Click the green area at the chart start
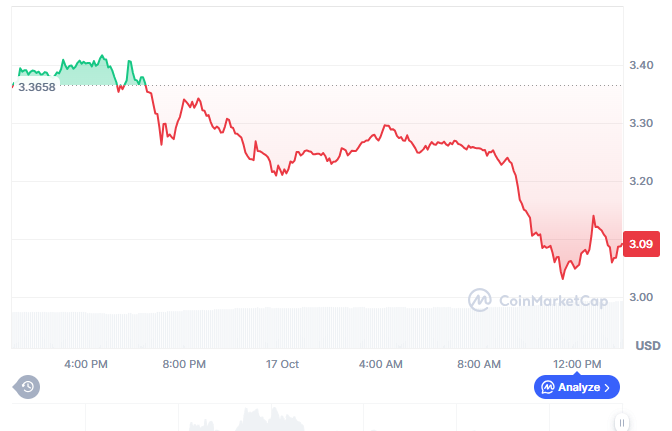Image resolution: width=672 pixels, height=431 pixels. [90, 72]
